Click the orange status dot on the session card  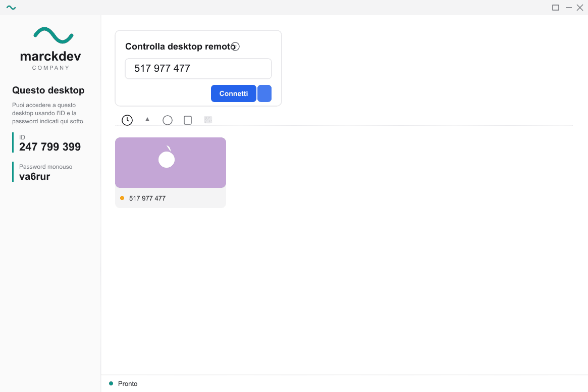pos(122,198)
